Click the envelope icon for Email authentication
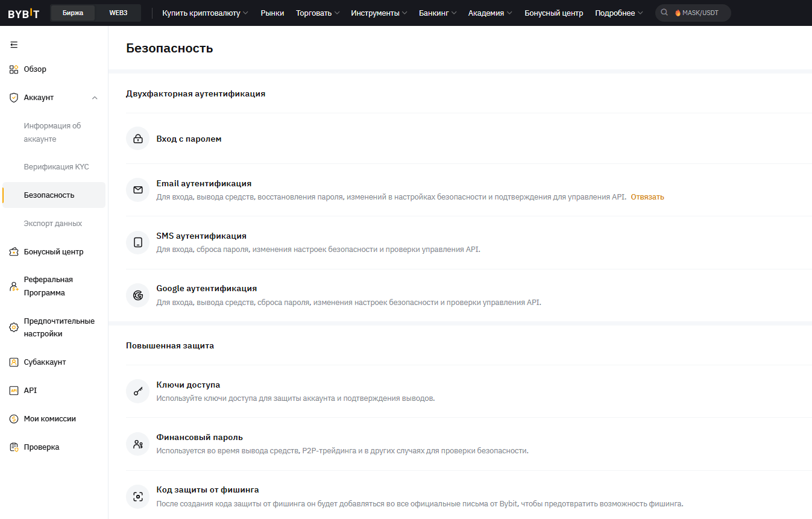 138,190
